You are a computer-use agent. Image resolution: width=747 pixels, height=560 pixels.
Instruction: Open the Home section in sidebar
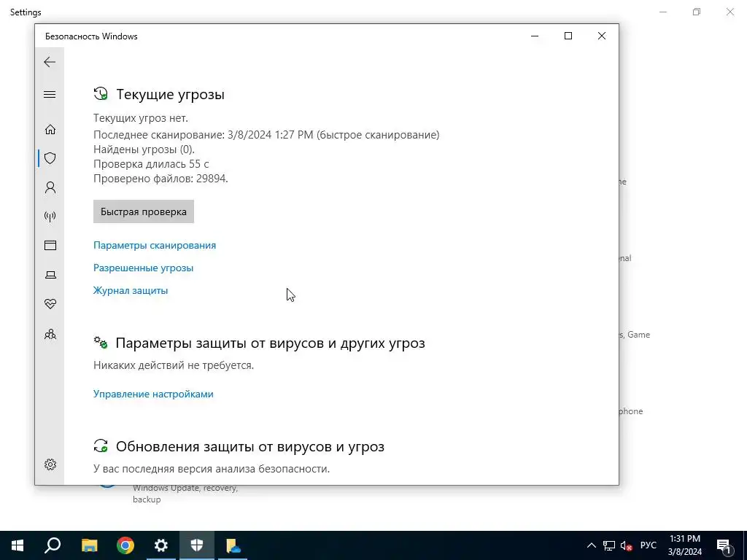tap(50, 130)
